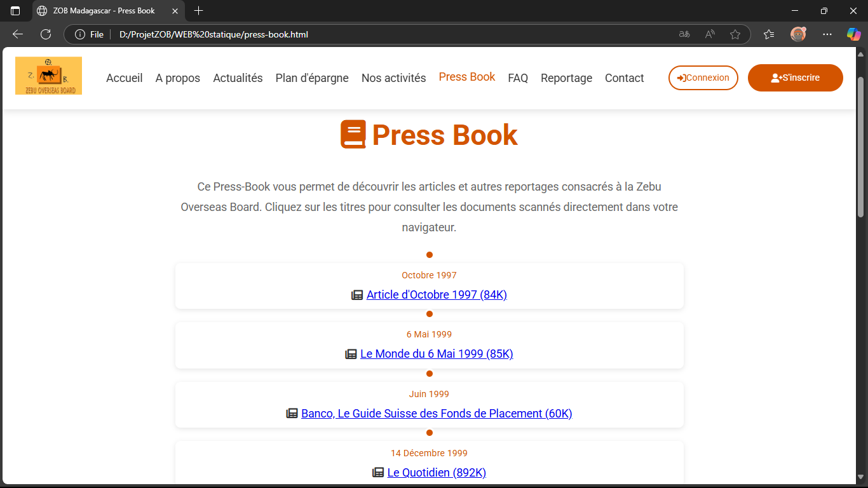Go to the Reportage section
The image size is (868, 488).
pyautogui.click(x=566, y=78)
